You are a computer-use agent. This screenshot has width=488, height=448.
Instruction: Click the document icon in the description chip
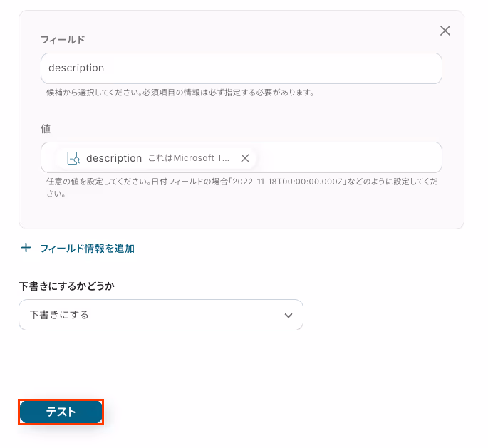pos(73,158)
